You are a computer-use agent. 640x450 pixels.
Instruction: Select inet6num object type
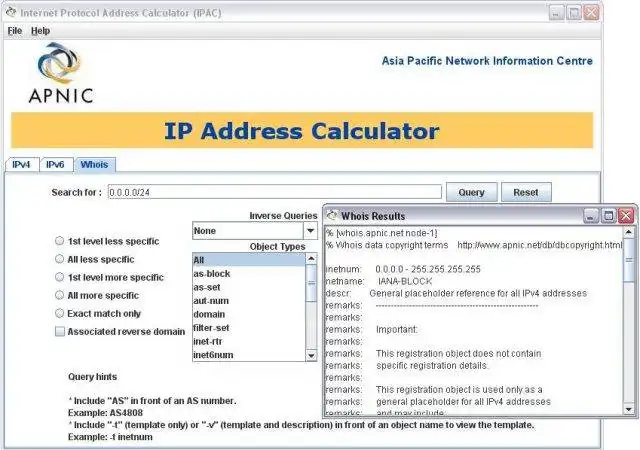pos(249,354)
